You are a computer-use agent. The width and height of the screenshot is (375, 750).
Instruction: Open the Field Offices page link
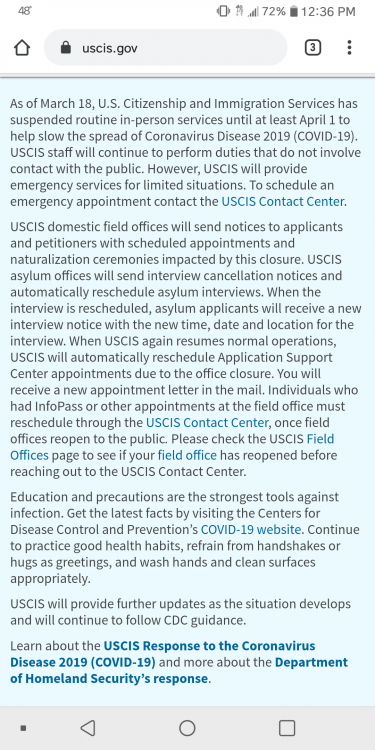[172, 447]
